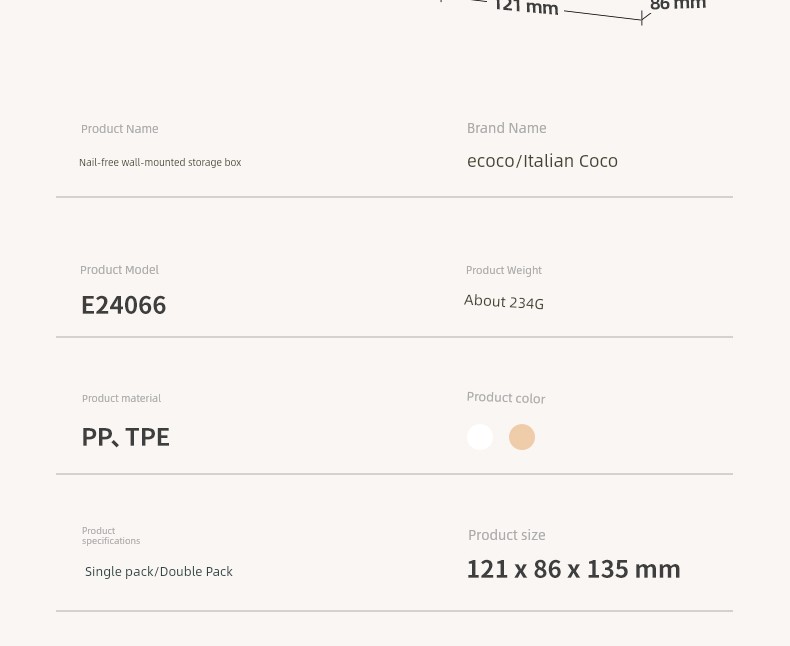Click the model number E24066
The image size is (790, 646).
coord(123,305)
